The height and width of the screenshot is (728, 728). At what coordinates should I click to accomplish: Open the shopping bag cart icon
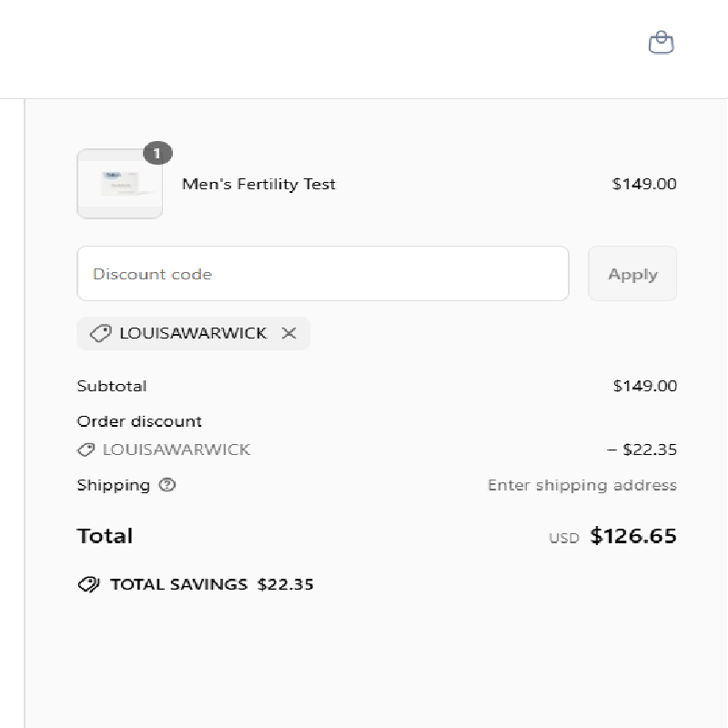pos(662,43)
